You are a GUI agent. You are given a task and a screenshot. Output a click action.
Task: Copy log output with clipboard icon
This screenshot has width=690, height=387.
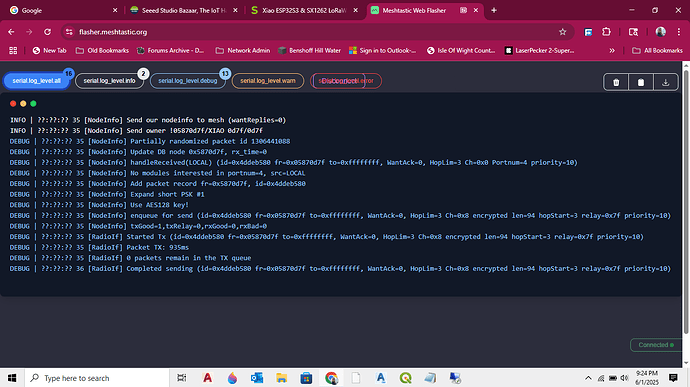pos(641,82)
